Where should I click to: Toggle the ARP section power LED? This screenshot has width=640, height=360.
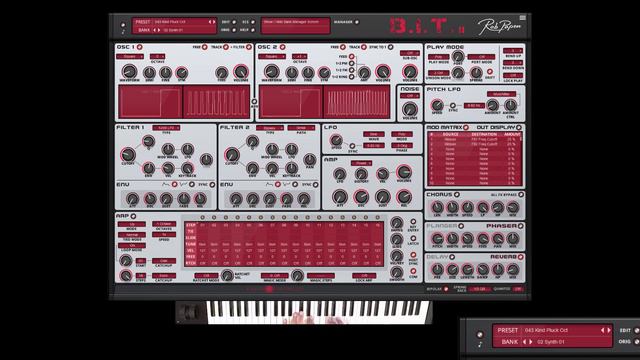(x=133, y=216)
